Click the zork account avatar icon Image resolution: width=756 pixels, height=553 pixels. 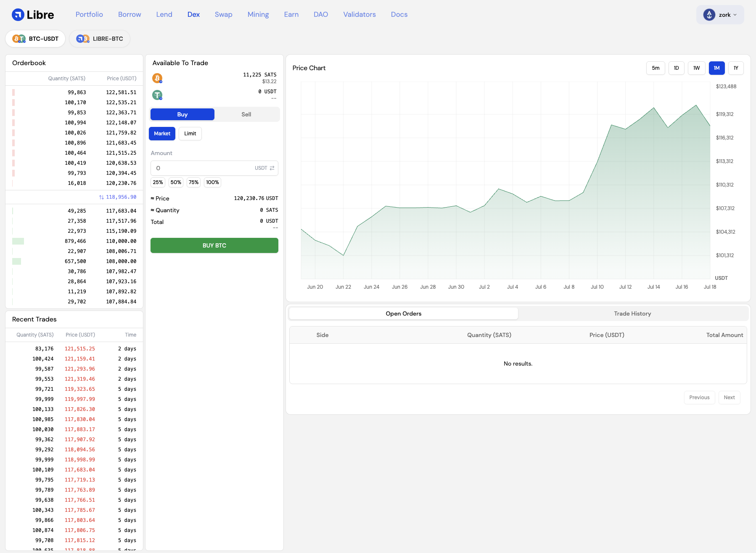click(x=709, y=15)
